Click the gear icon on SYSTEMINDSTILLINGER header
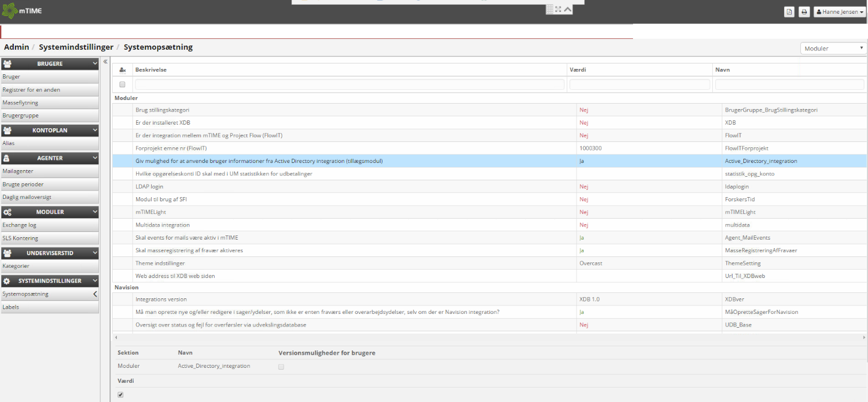868x402 pixels. coord(8,280)
